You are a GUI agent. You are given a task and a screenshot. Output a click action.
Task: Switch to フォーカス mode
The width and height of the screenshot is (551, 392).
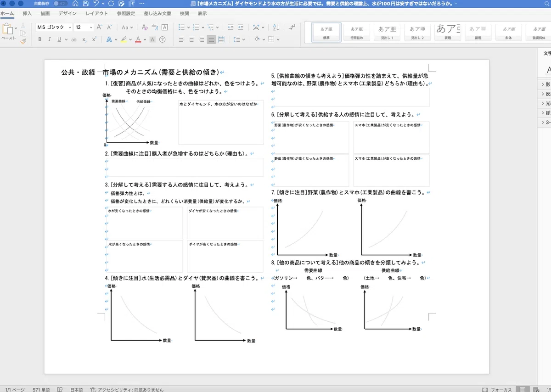[x=496, y=389]
